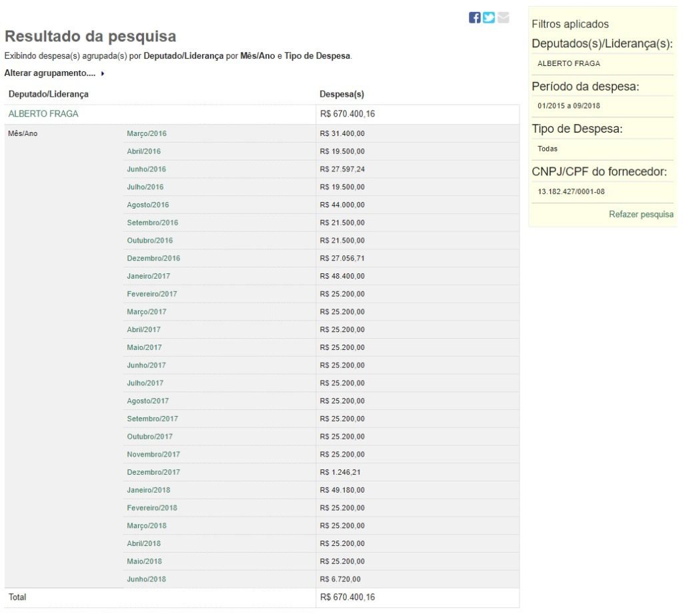This screenshot has width=683, height=616.
Task: Click the Deputado/Liderança column header
Action: pos(48,94)
